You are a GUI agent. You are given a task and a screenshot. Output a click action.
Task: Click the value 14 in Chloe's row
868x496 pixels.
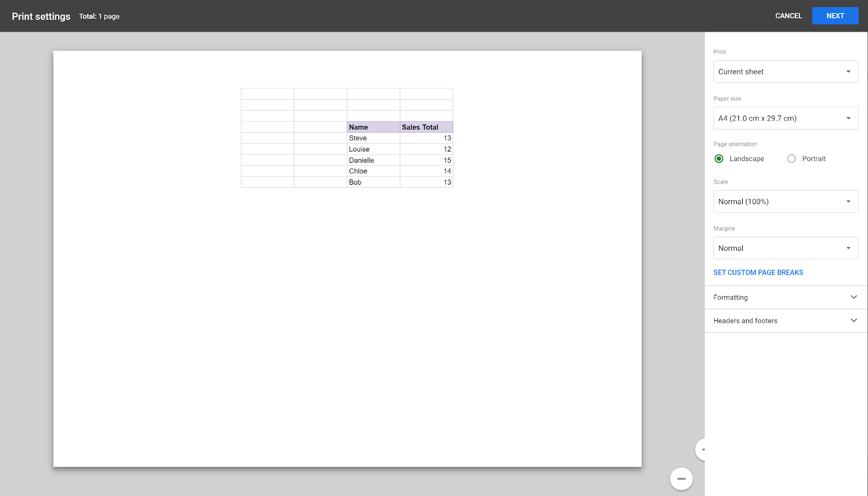click(x=447, y=171)
